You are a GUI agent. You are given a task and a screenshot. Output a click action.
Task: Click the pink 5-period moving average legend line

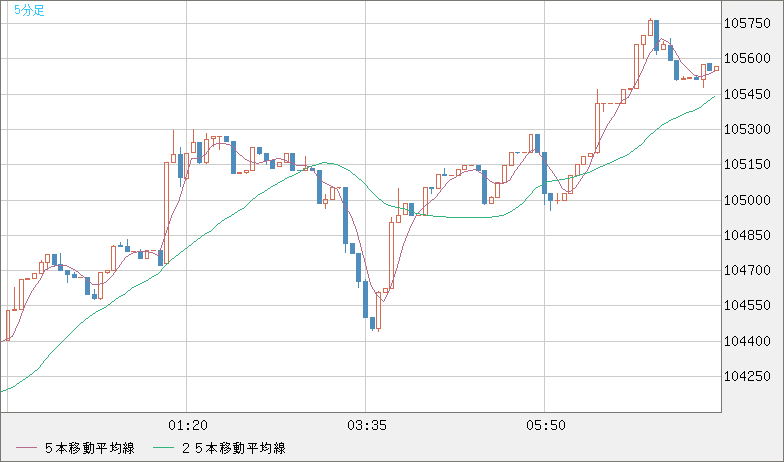pyautogui.click(x=26, y=448)
